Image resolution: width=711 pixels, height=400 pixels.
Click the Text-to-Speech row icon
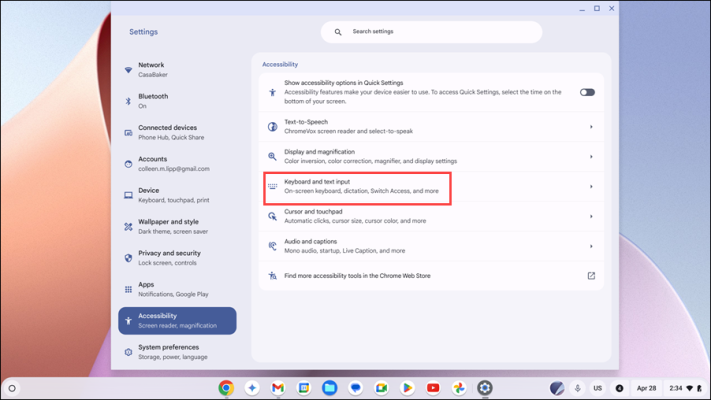pos(272,127)
